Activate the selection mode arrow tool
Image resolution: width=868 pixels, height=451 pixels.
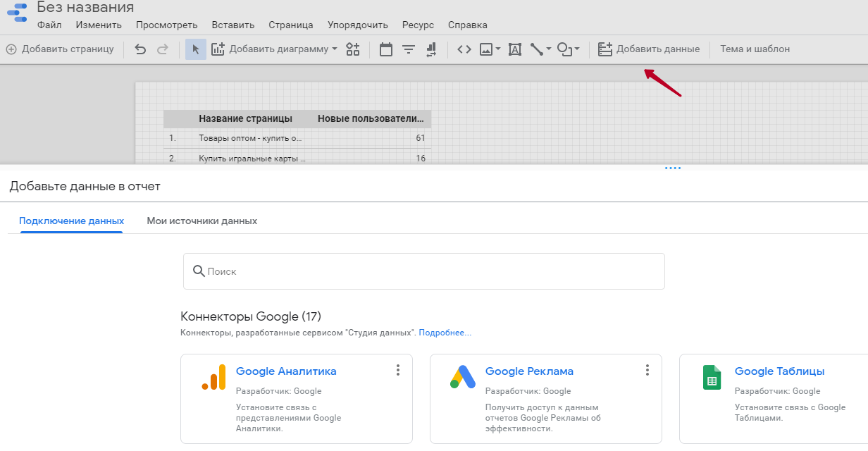coord(196,49)
